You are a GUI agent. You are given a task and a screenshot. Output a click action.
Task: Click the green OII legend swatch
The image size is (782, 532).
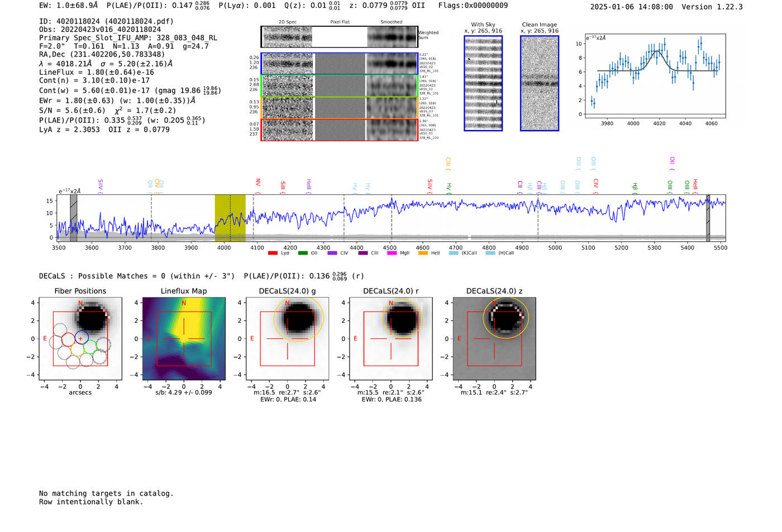(303, 253)
